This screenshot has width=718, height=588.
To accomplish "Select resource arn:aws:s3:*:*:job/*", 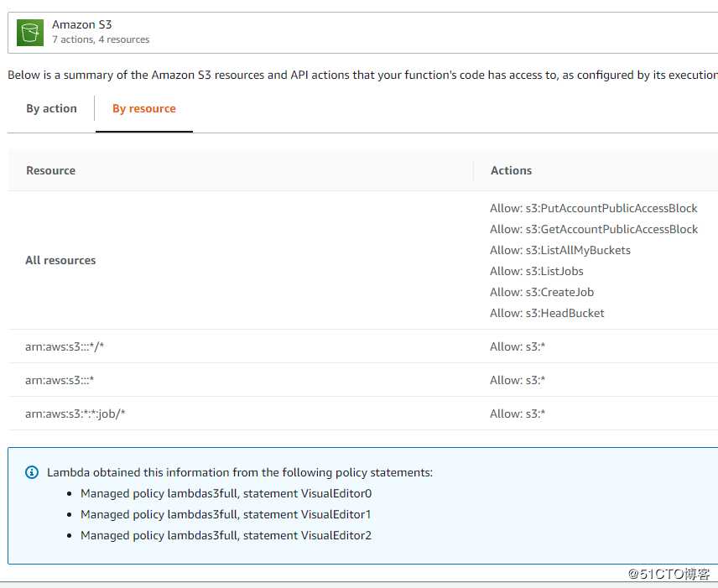I will pos(75,414).
